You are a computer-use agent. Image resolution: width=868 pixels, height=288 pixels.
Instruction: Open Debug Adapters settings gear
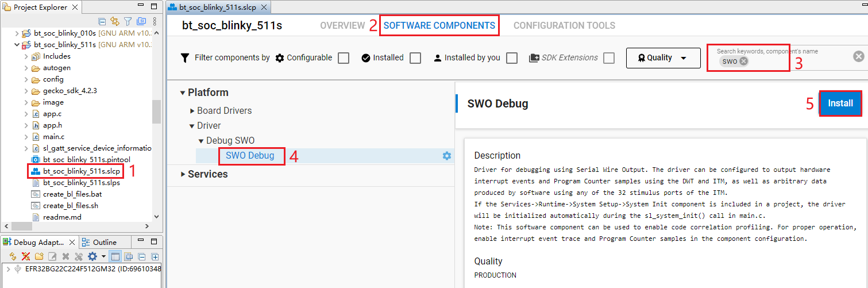pos(92,256)
